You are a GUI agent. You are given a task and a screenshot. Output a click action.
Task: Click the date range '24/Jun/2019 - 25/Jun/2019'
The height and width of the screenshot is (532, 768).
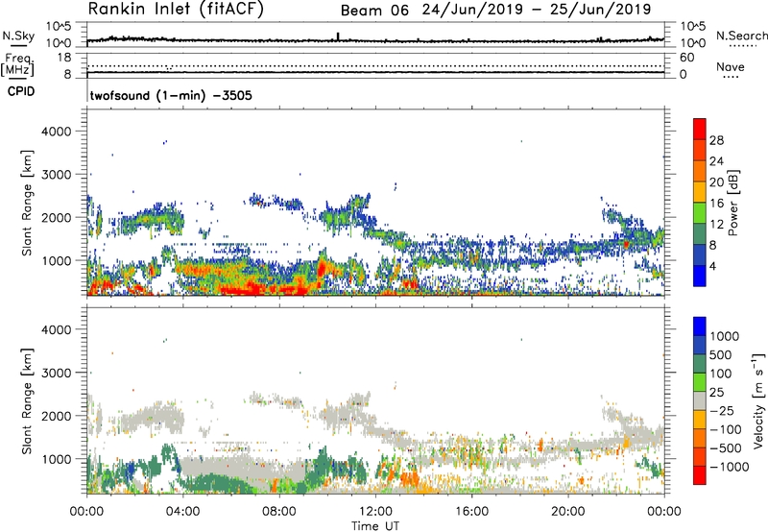[537, 10]
